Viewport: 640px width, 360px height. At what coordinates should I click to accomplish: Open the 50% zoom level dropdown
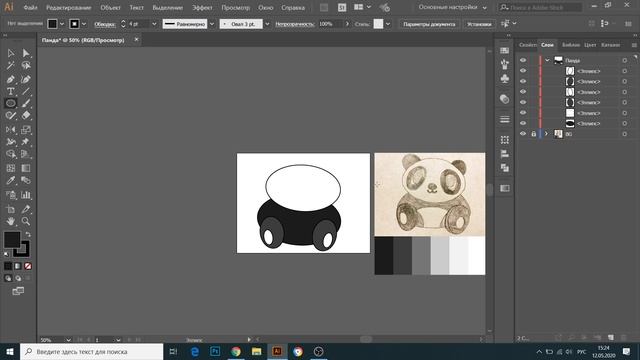68,340
